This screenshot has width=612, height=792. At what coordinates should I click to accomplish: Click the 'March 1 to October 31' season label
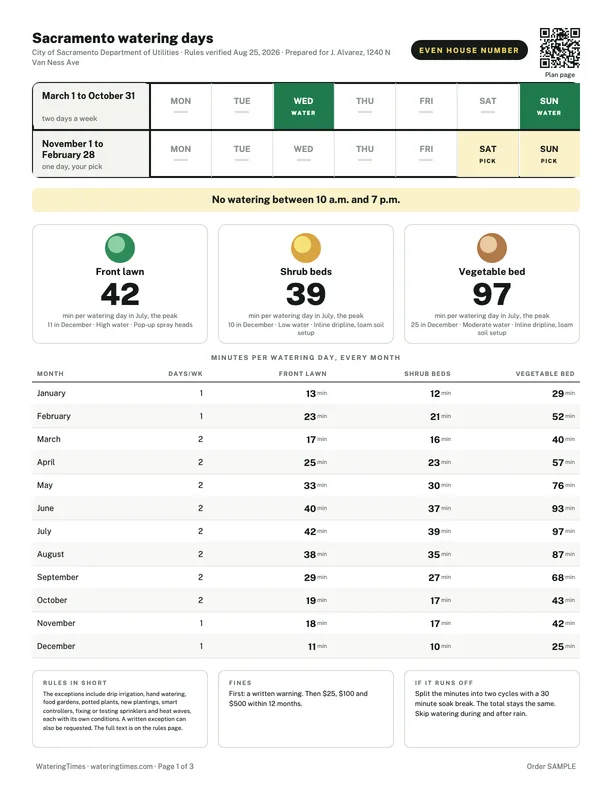[x=88, y=95]
